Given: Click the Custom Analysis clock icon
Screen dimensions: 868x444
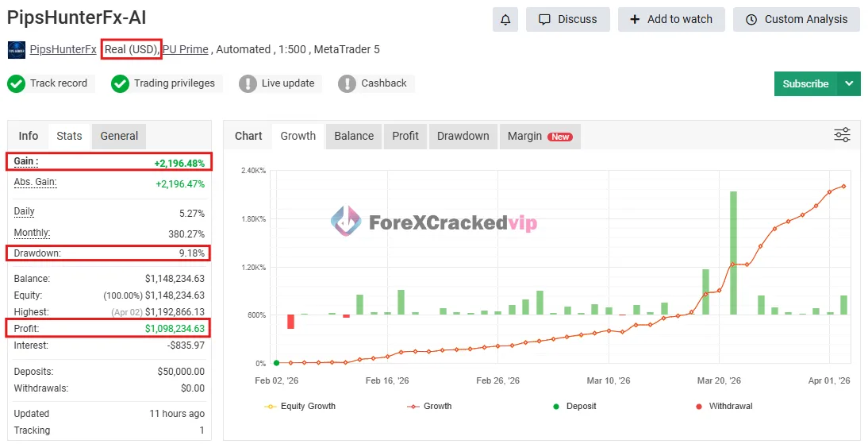Looking at the screenshot, I should tap(751, 20).
